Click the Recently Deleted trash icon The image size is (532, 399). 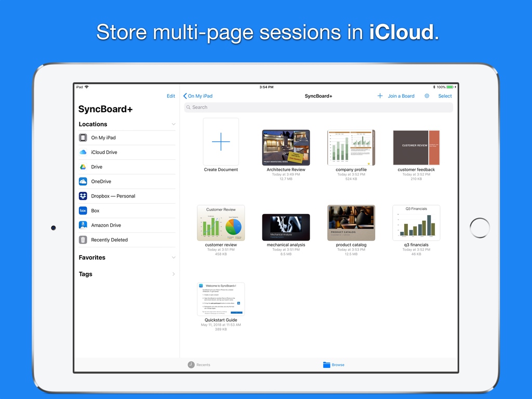click(x=83, y=240)
